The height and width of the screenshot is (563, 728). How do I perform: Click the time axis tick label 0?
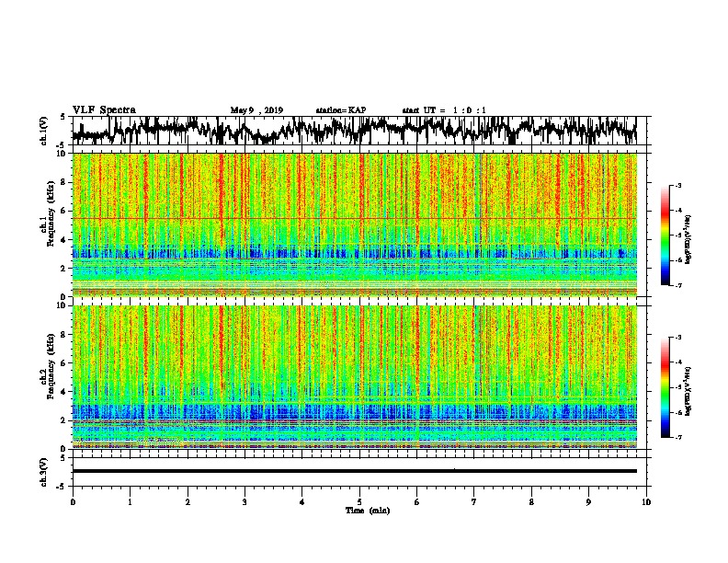(73, 502)
